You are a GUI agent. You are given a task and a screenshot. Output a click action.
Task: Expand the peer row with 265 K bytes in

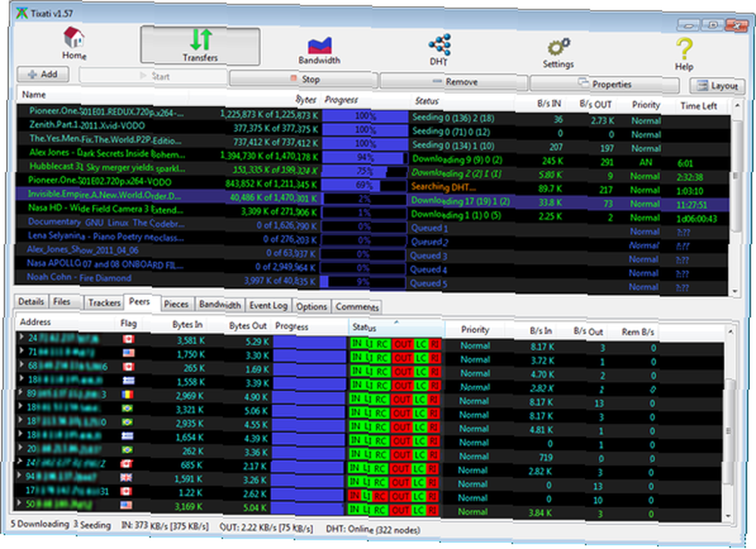(22, 364)
